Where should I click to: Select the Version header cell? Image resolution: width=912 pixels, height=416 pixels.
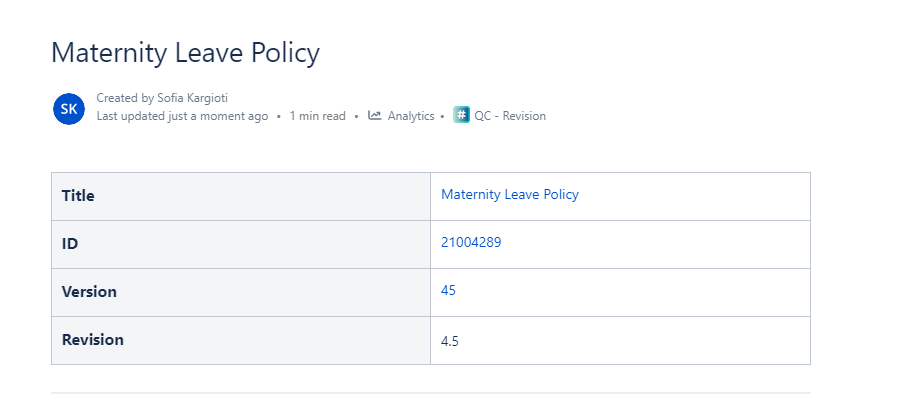[x=240, y=292]
